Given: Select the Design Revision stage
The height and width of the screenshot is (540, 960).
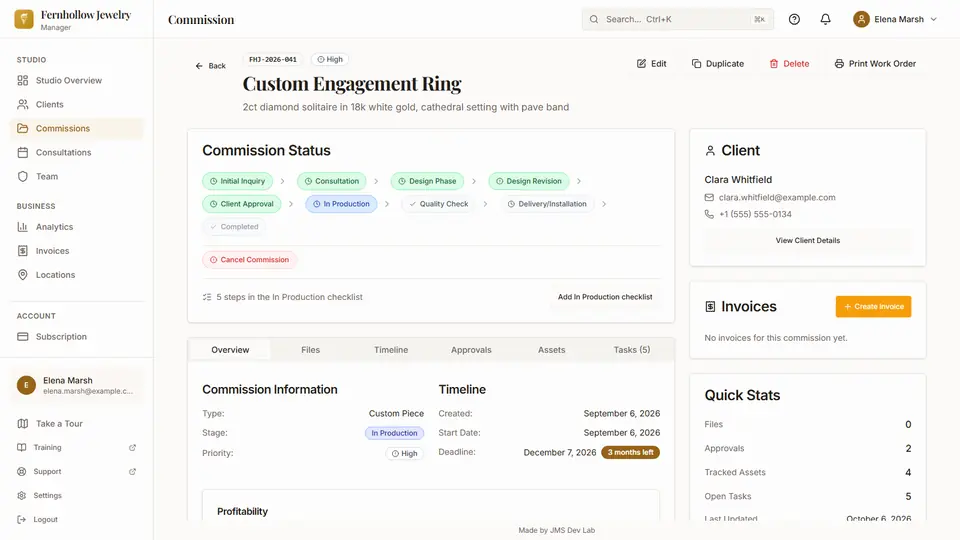Looking at the screenshot, I should (x=528, y=181).
